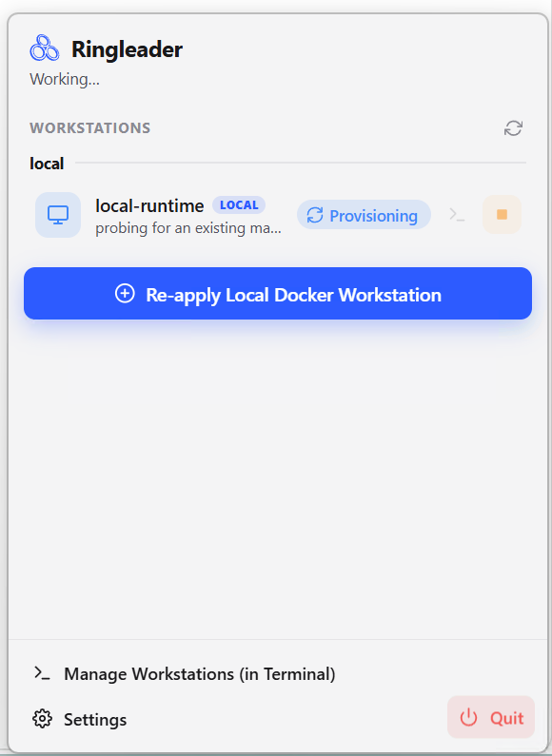Viewport: 552px width, 756px height.
Task: Click the monitor icon for local-runtime
Action: [58, 215]
